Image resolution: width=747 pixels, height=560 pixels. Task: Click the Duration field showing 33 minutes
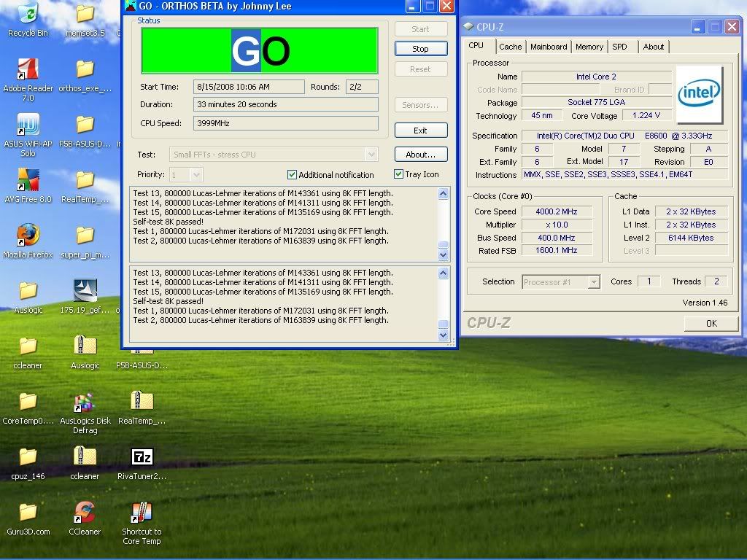286,104
